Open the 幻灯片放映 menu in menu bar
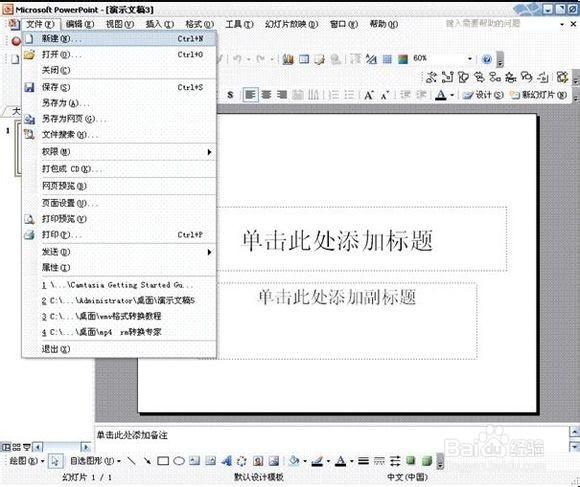Viewport: 580px width, 487px height. 291,24
